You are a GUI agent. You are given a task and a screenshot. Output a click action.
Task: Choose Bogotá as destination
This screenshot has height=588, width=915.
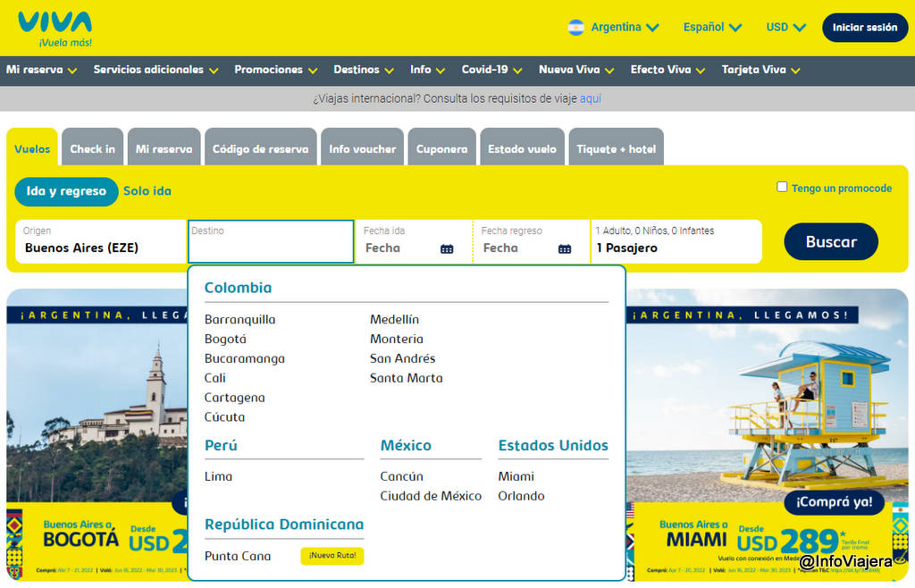[225, 339]
